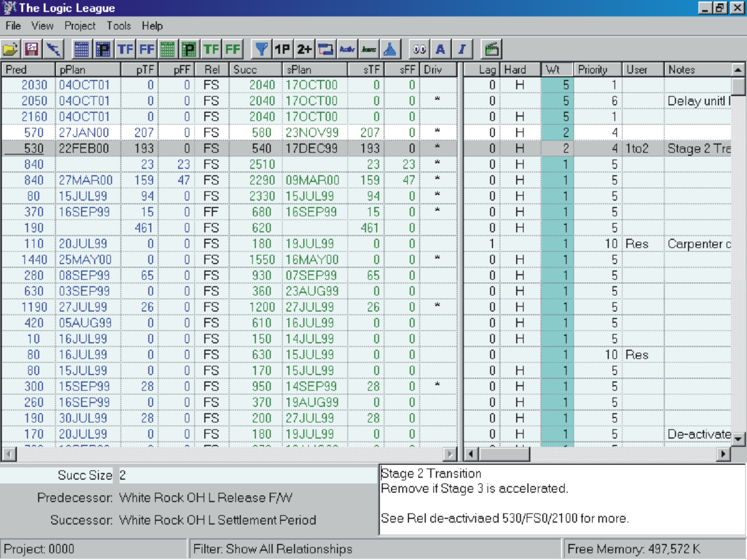Click the green FF toolbar button

pyautogui.click(x=233, y=49)
